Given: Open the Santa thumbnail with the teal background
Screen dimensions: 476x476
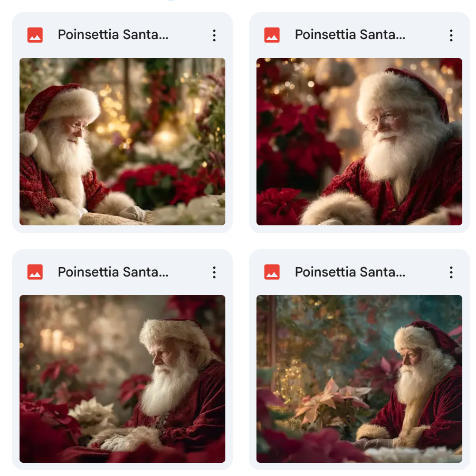Looking at the screenshot, I should click(359, 378).
